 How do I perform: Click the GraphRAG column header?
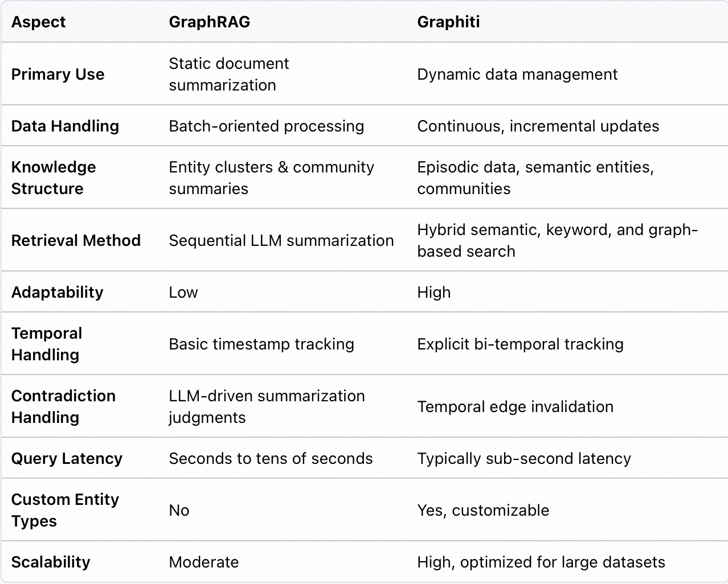click(209, 22)
